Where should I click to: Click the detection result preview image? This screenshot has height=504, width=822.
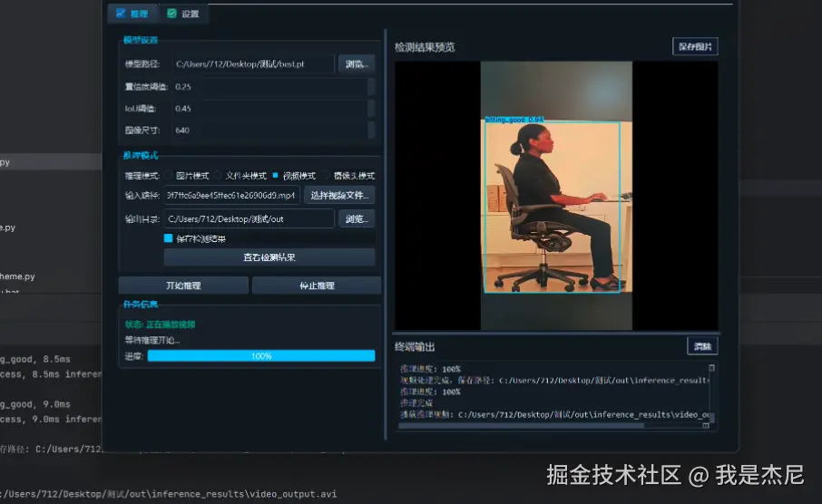[x=556, y=196]
